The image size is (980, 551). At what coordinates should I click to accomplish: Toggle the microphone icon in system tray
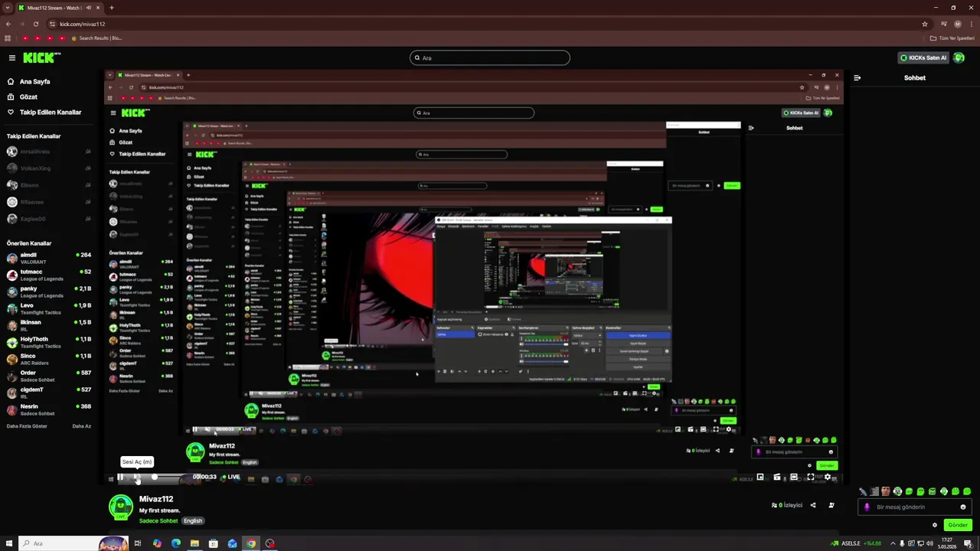pyautogui.click(x=902, y=543)
